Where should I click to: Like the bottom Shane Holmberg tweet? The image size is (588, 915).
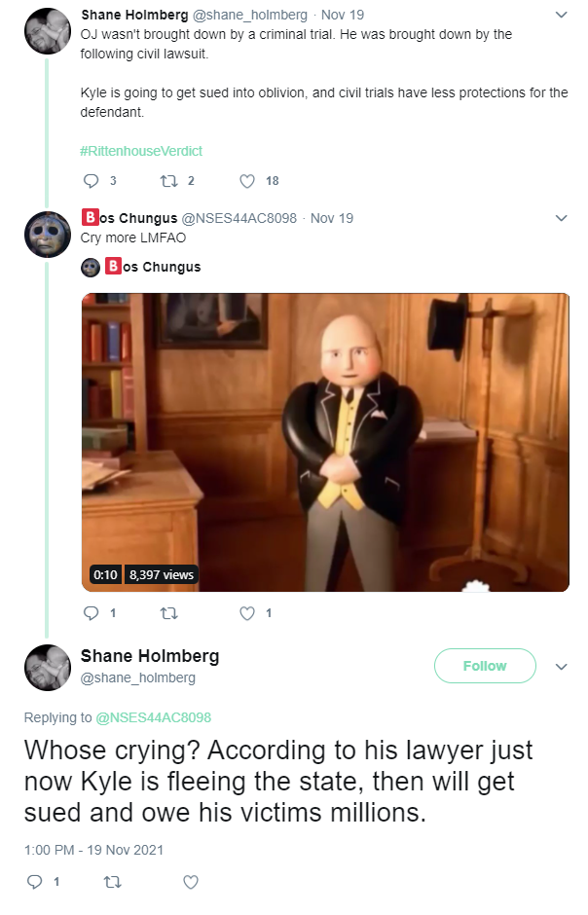191,882
